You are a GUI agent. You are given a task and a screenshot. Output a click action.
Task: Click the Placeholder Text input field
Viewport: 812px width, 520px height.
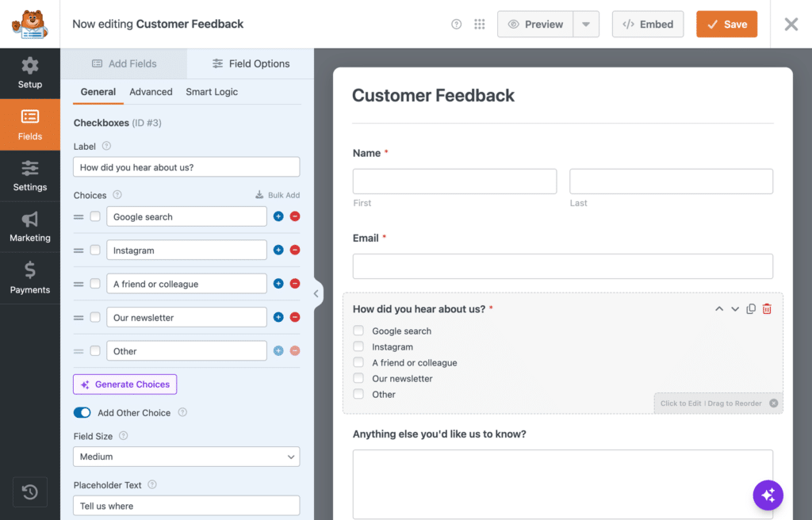click(186, 506)
